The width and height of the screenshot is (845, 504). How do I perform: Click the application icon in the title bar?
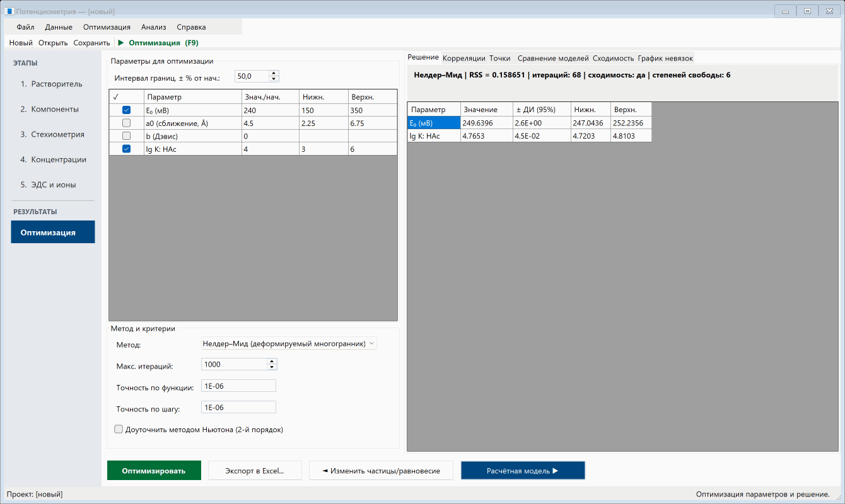[x=9, y=11]
